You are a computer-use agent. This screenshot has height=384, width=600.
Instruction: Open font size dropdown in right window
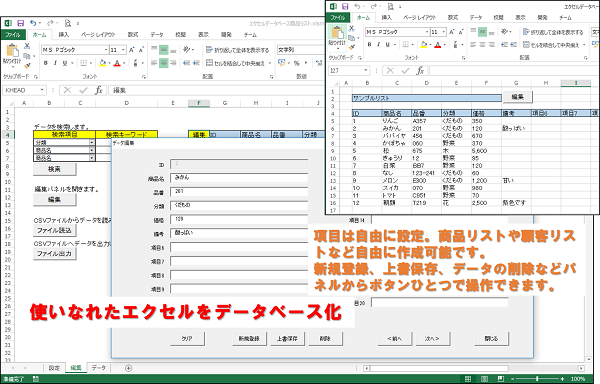point(443,32)
